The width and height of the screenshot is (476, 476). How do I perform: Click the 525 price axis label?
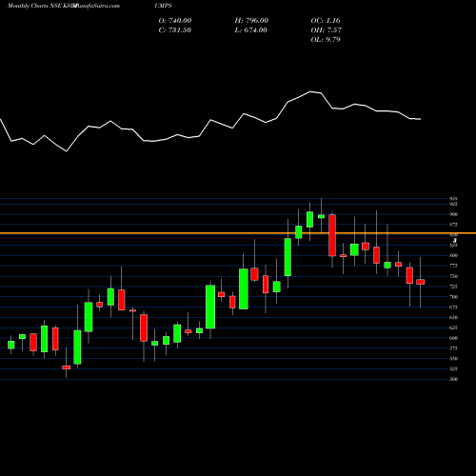pyautogui.click(x=453, y=368)
